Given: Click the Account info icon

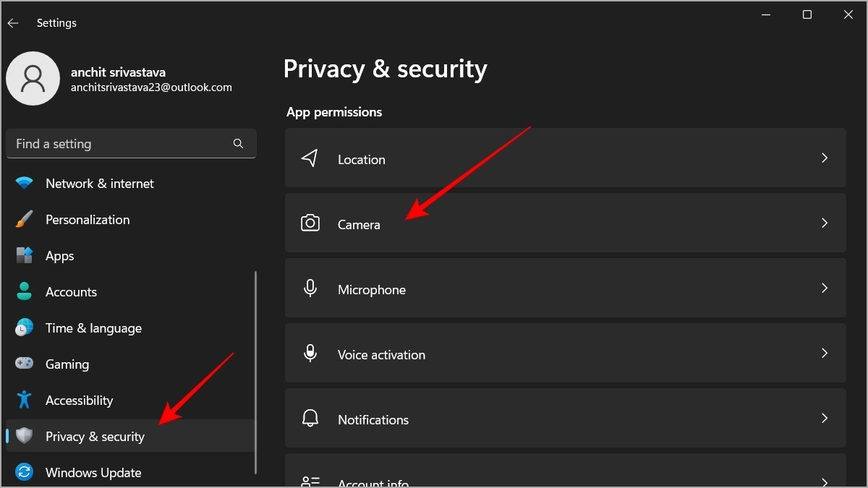Looking at the screenshot, I should pos(310,481).
